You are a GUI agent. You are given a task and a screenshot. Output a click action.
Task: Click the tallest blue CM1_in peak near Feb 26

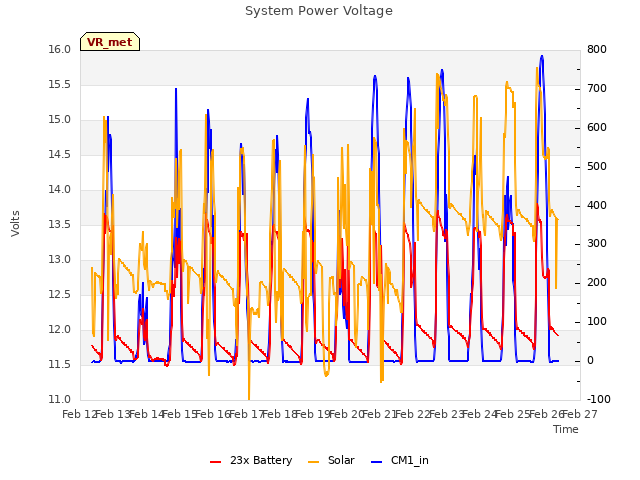[x=542, y=56]
